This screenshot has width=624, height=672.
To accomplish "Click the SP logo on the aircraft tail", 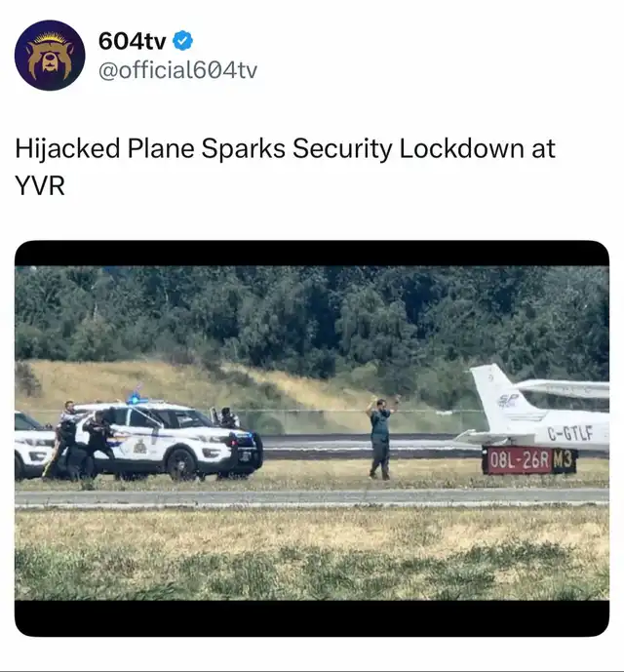I will pyautogui.click(x=509, y=400).
